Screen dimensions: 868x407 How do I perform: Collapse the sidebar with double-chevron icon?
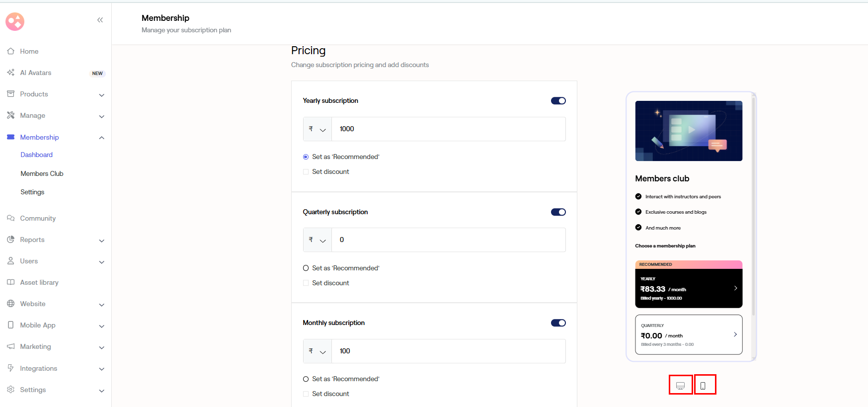(100, 20)
